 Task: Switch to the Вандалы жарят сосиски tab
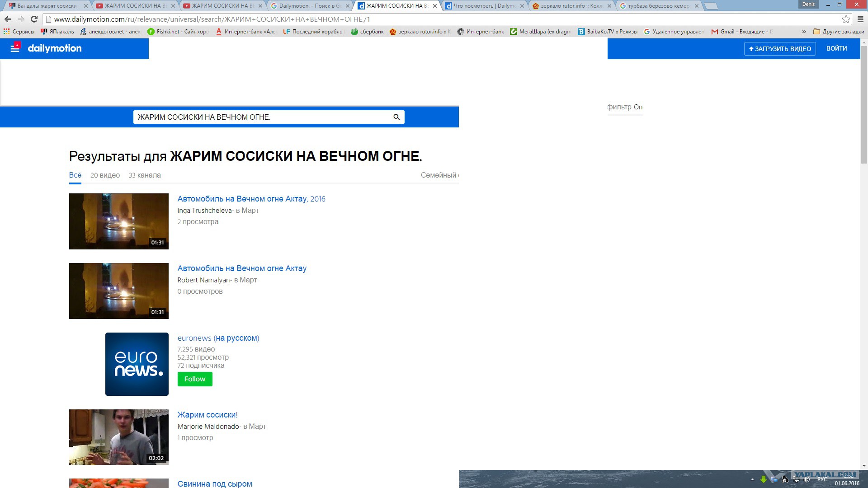(47, 6)
